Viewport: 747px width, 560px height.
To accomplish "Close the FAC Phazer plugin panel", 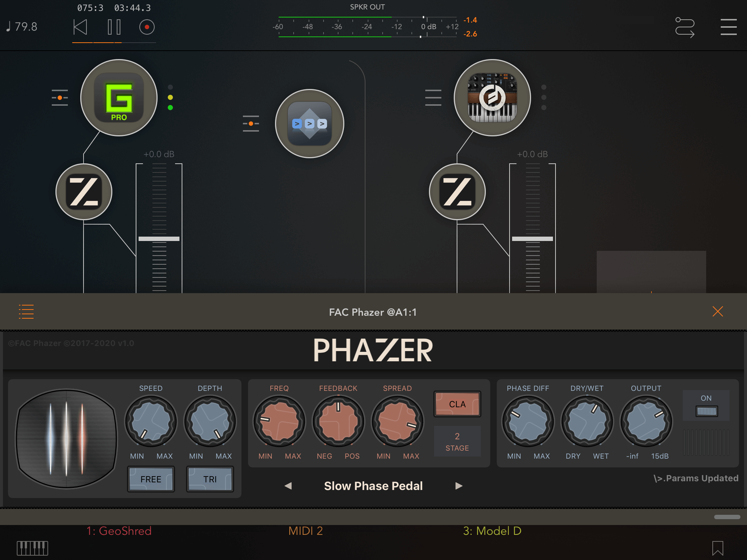I will coord(717,311).
